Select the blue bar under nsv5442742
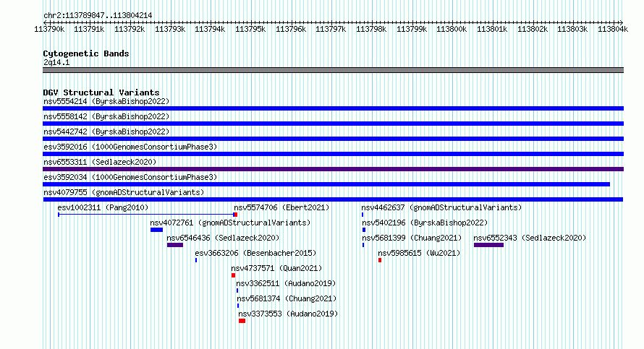The width and height of the screenshot is (644, 349). [333, 139]
